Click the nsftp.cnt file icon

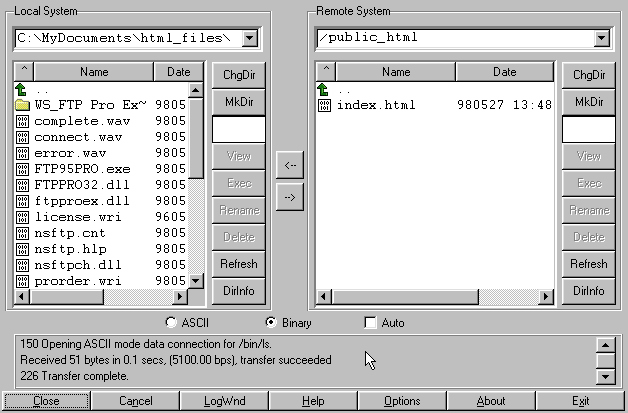pos(22,233)
